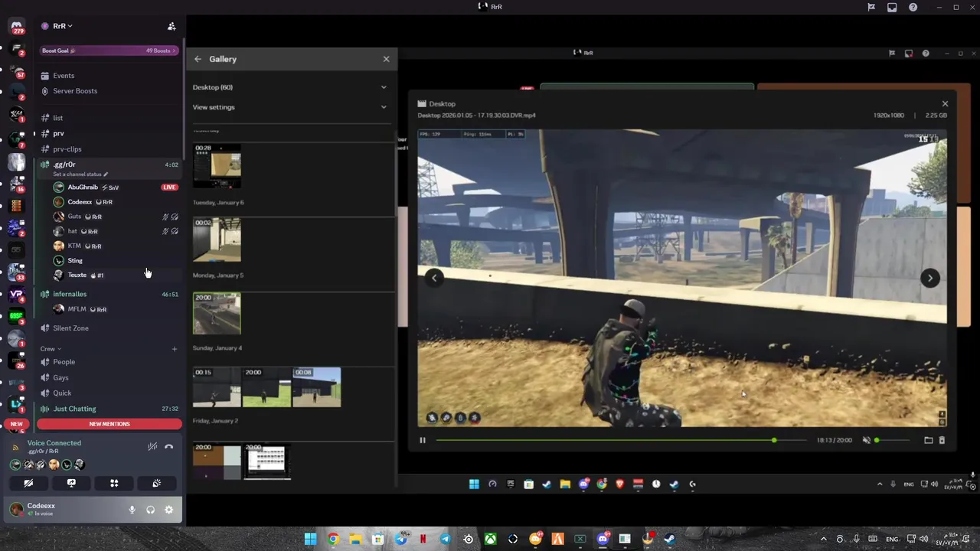
Task: Open the prv text channel
Action: coord(109,133)
